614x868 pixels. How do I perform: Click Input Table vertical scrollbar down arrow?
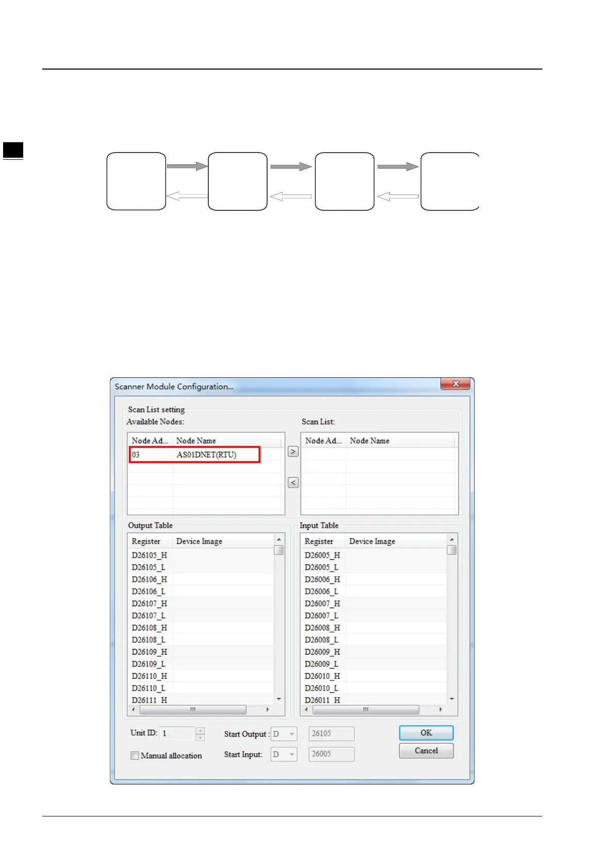(452, 699)
